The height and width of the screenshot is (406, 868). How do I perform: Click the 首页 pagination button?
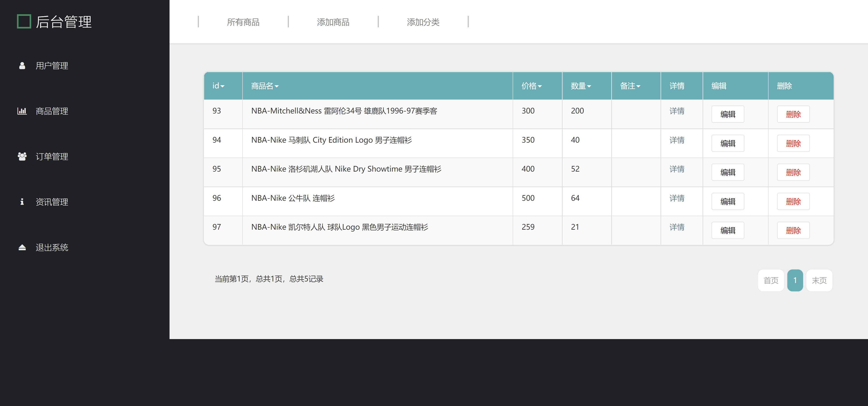771,280
